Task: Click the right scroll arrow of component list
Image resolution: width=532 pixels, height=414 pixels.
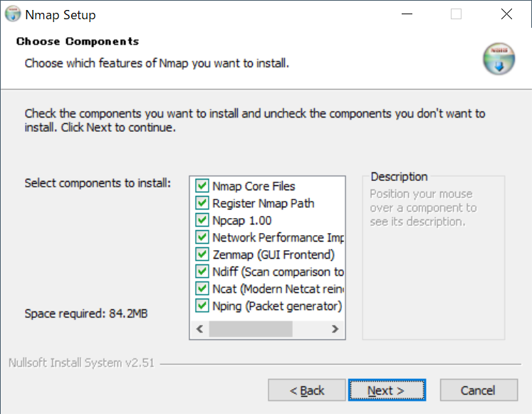Action: [x=335, y=329]
